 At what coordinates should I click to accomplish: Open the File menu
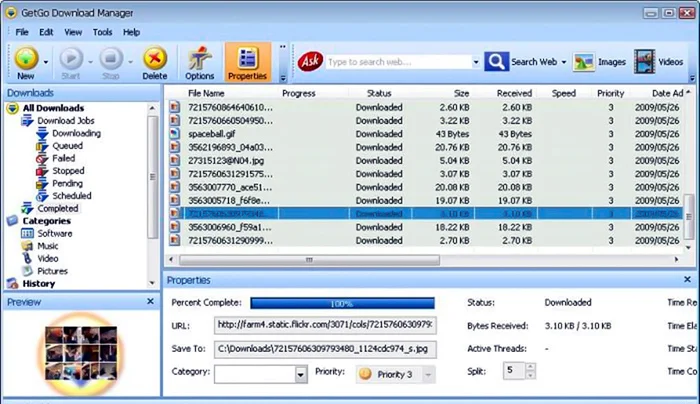coord(22,32)
